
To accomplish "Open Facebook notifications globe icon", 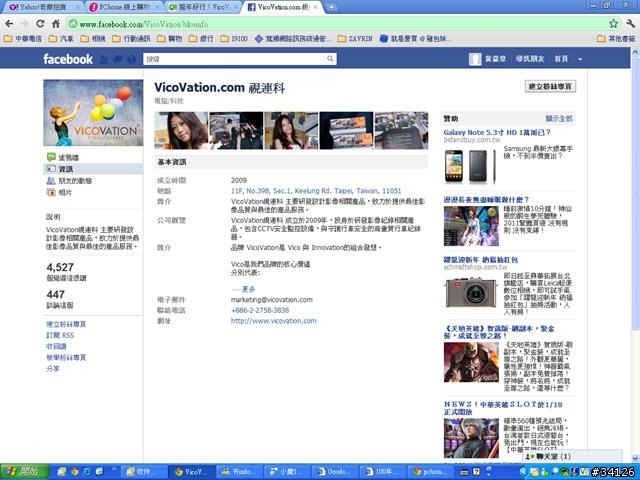I will [131, 60].
